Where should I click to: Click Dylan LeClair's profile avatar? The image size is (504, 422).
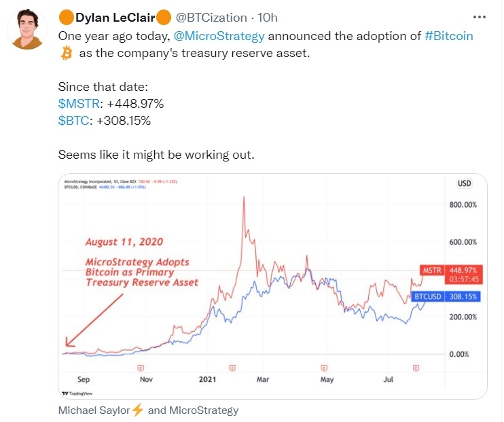point(29,30)
